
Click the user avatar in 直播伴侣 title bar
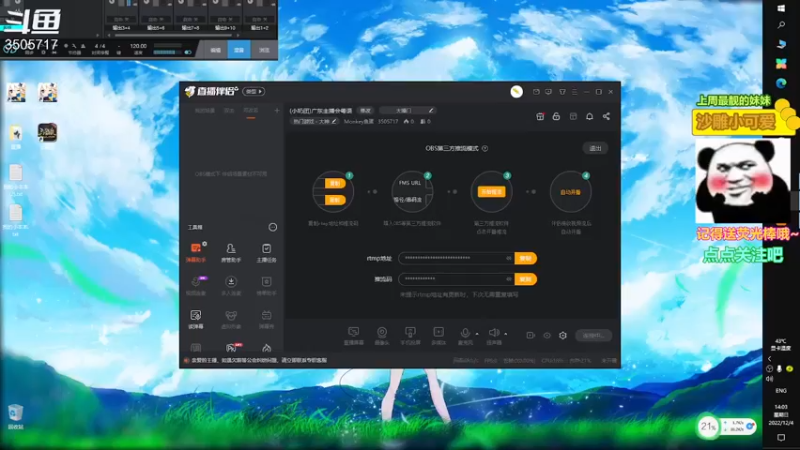[516, 91]
